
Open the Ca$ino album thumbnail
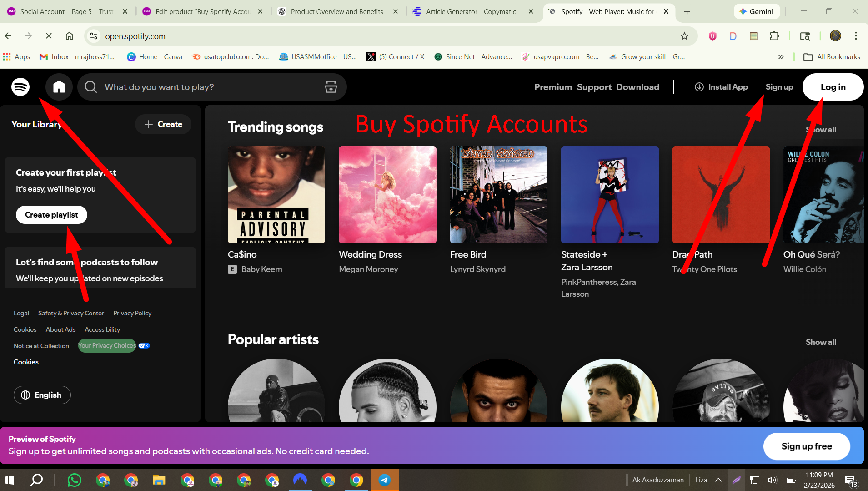tap(276, 195)
